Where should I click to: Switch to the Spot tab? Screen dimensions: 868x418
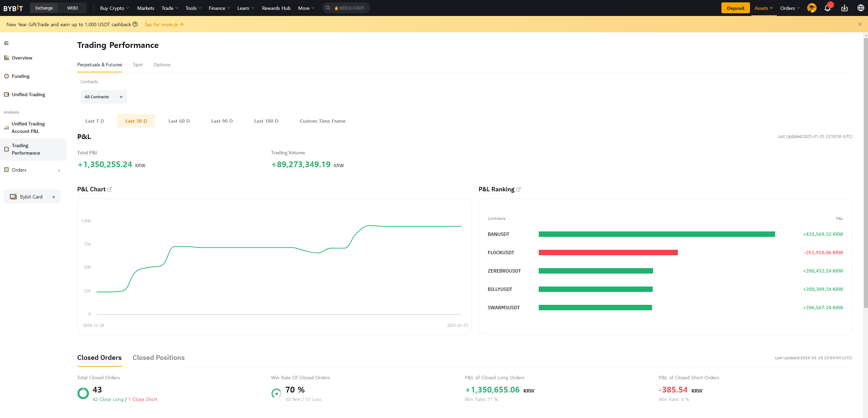(x=138, y=65)
